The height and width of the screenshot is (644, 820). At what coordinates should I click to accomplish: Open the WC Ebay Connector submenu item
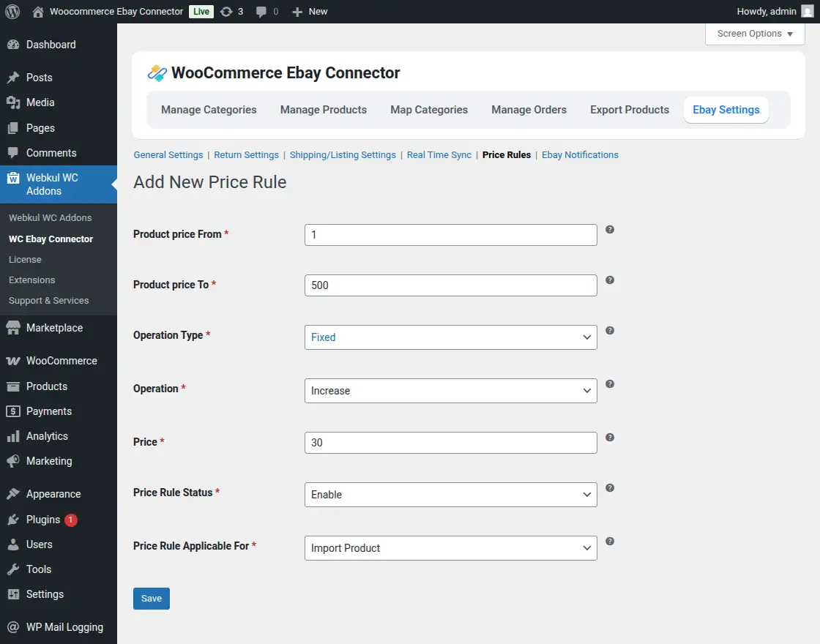pyautogui.click(x=51, y=239)
